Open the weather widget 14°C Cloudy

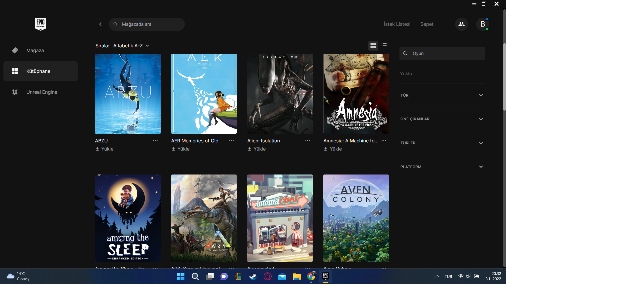click(18, 276)
